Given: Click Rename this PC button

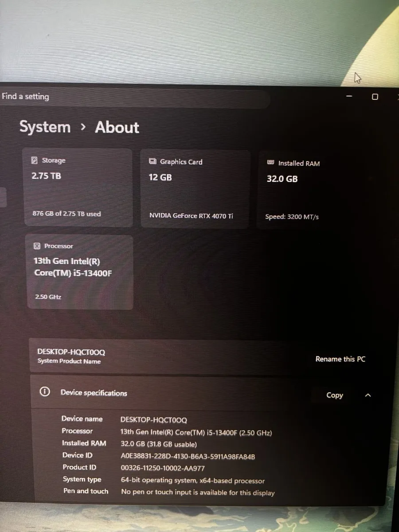Looking at the screenshot, I should tap(340, 359).
